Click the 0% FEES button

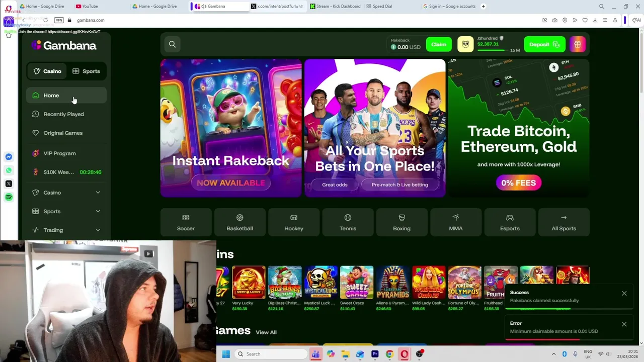tap(518, 183)
